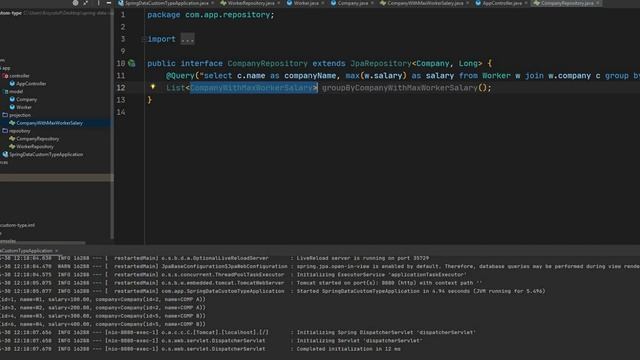Click the repository folder icon
This screenshot has width=640, height=360.
(x=5, y=131)
